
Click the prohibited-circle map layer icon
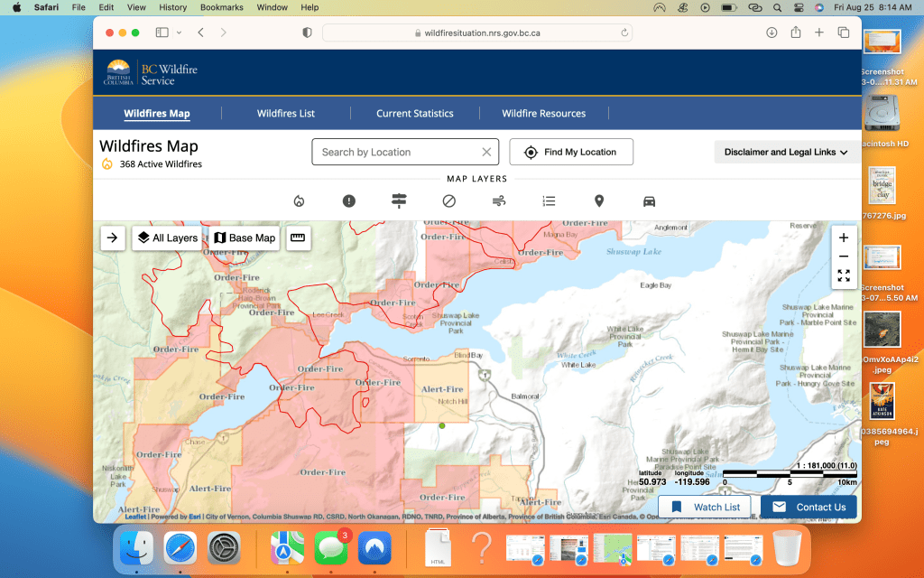[x=448, y=201]
